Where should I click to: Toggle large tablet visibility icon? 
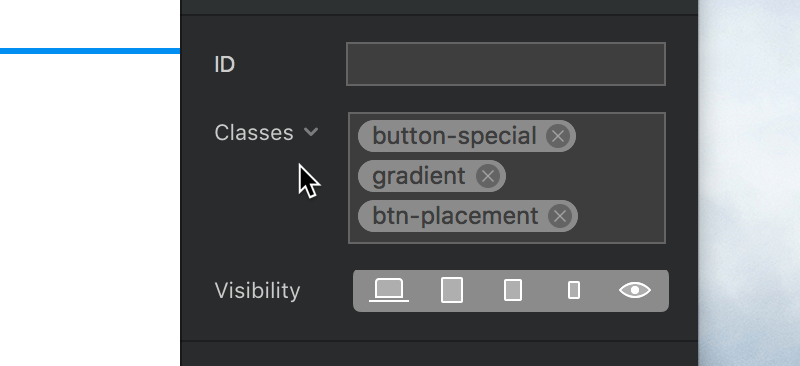point(452,290)
